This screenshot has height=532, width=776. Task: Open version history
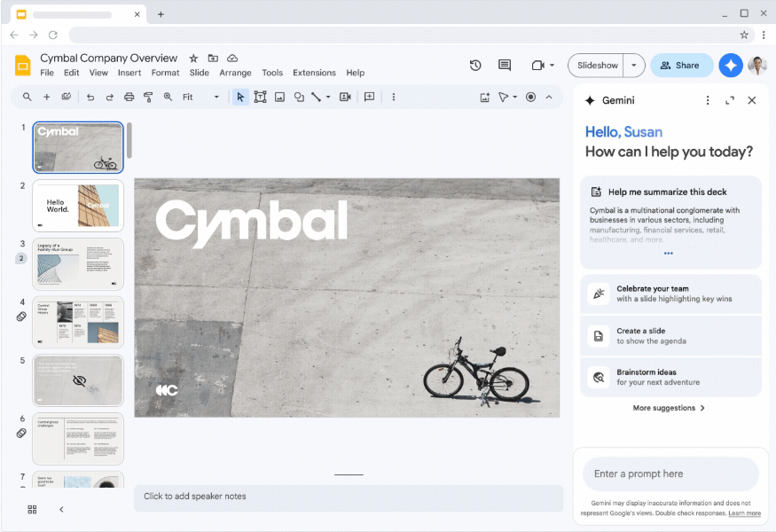[475, 65]
